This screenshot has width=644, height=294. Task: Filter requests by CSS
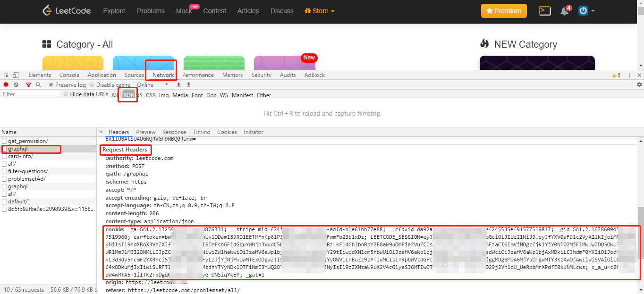tap(151, 95)
